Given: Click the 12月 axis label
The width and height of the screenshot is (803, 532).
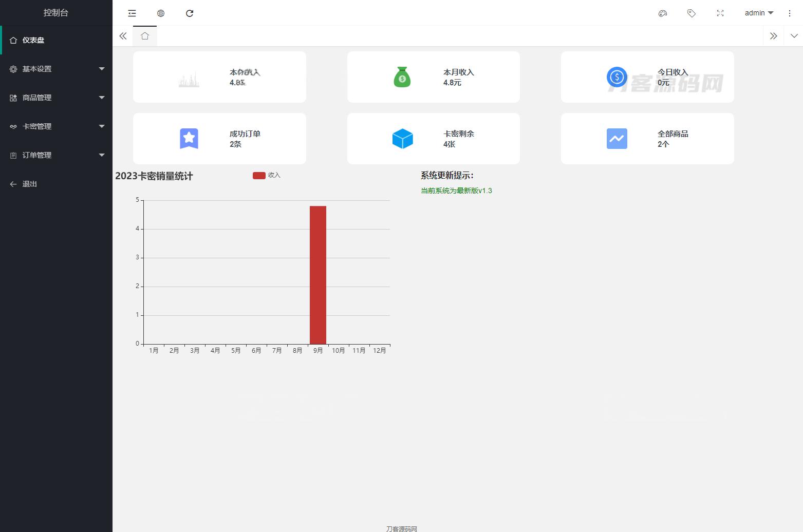Looking at the screenshot, I should (x=380, y=351).
